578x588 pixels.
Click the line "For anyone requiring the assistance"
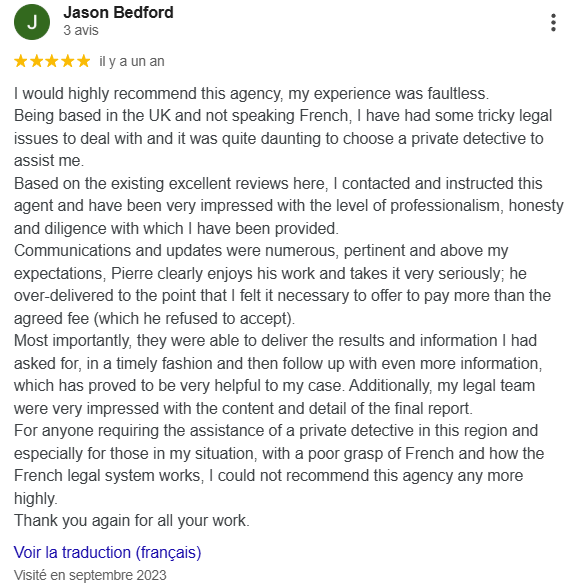276,431
